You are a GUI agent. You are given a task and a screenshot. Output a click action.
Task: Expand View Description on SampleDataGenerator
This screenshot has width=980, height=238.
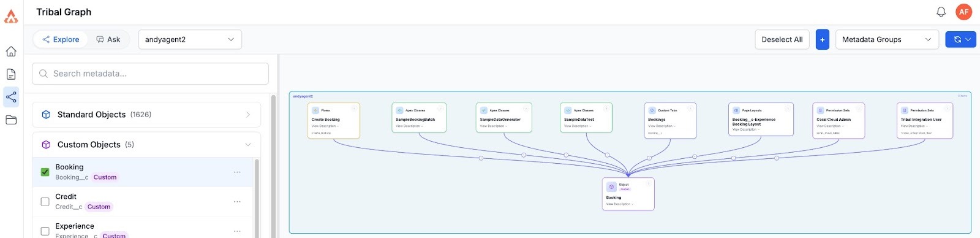pyautogui.click(x=494, y=126)
